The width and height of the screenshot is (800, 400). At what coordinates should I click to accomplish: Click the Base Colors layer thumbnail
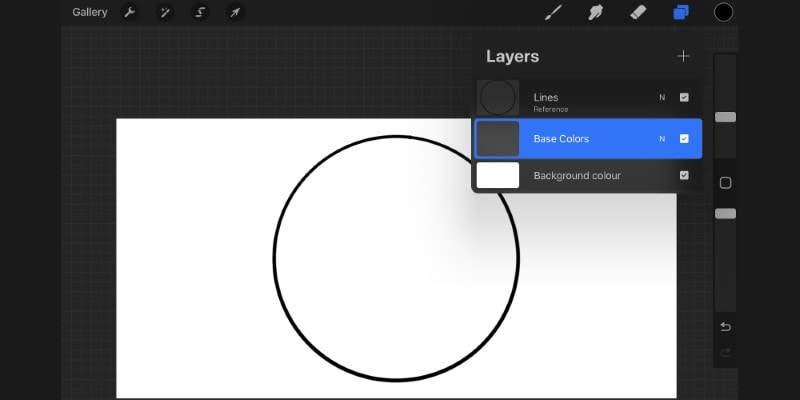point(498,139)
